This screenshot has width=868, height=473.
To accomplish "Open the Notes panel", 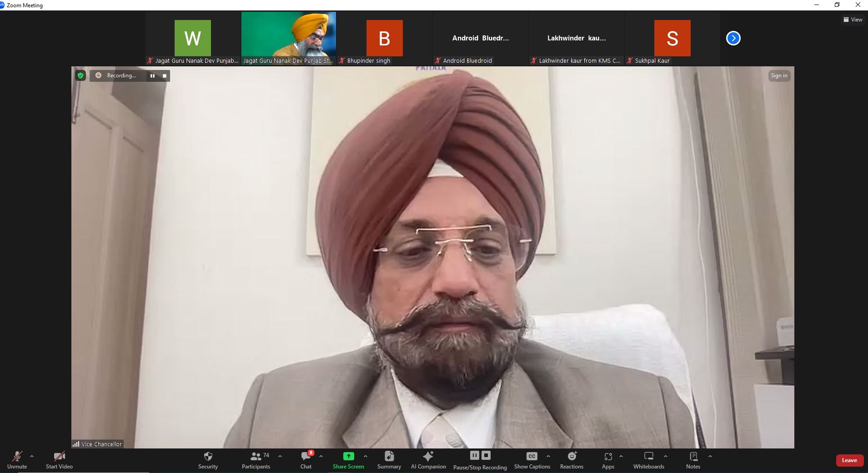I will 693,460.
